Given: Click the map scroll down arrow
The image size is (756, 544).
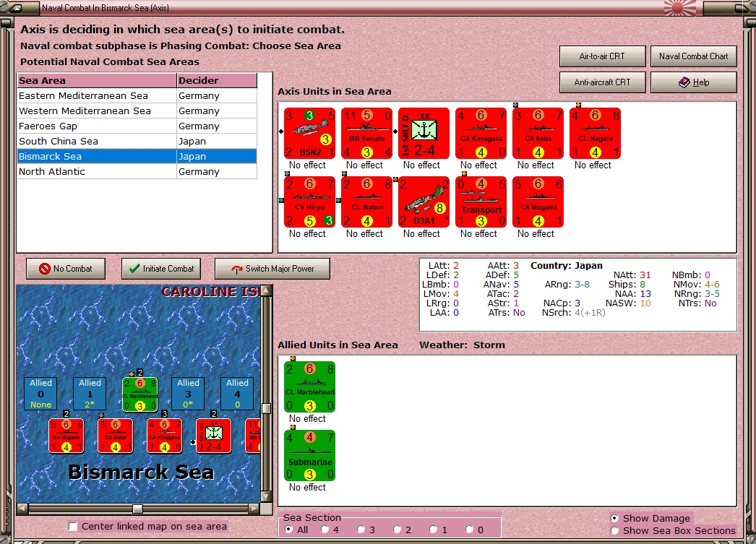Looking at the screenshot, I should pyautogui.click(x=267, y=497).
